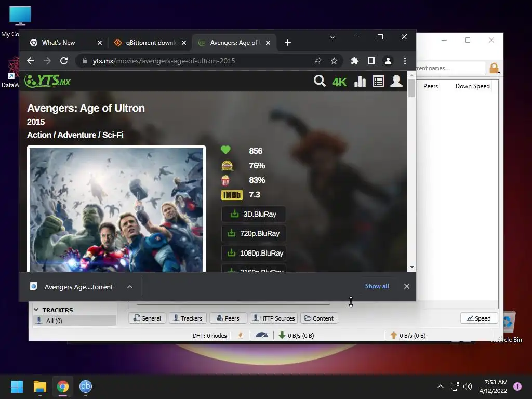
Task: Open Chrome profile avatar
Action: [x=388, y=61]
